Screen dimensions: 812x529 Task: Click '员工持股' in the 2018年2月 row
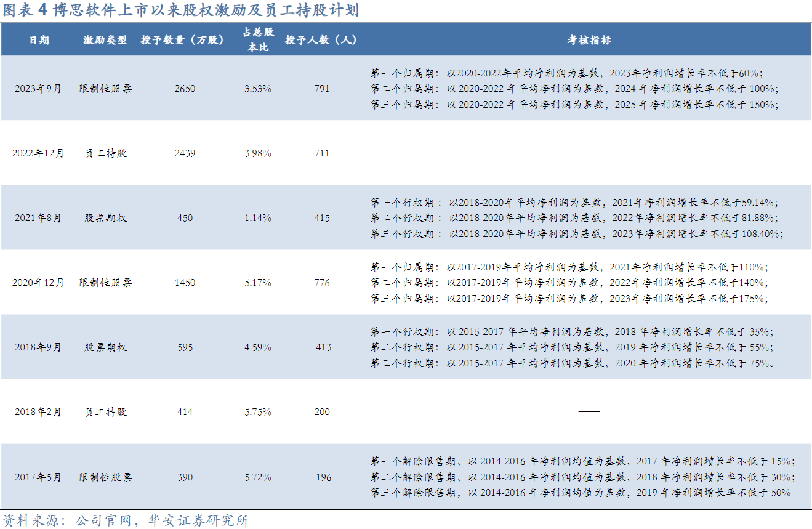tap(105, 412)
